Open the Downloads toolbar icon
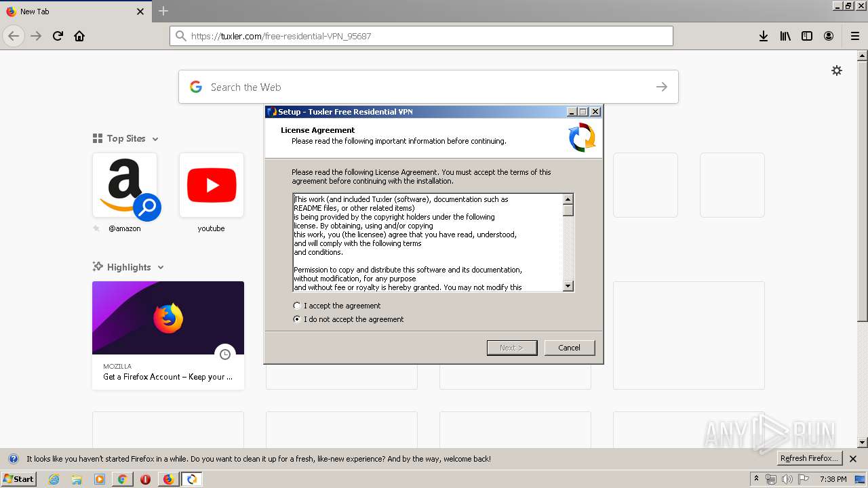Viewport: 868px width, 488px height. 764,36
